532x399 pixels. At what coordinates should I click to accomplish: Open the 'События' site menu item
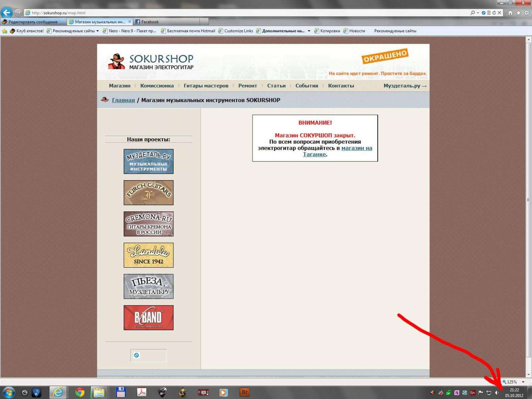pyautogui.click(x=307, y=85)
